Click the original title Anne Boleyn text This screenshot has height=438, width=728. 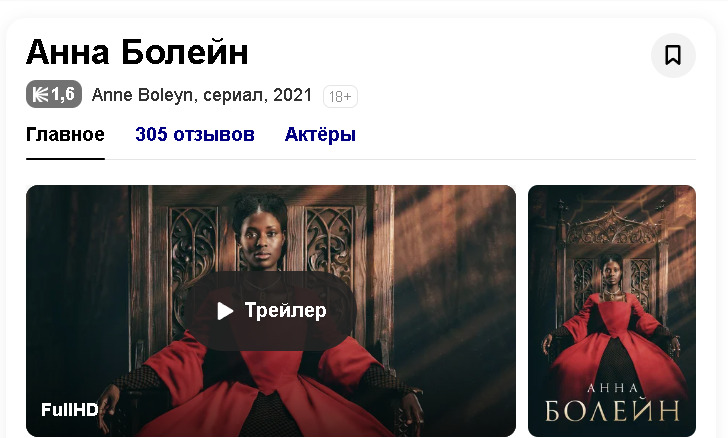tap(142, 95)
